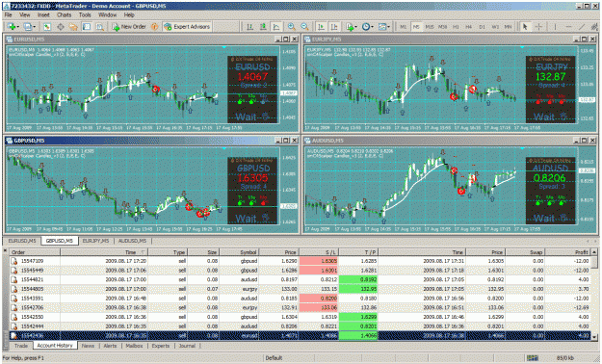Select the M5 timeframe button
Viewport: 602px width, 364px height.
pyautogui.click(x=416, y=27)
